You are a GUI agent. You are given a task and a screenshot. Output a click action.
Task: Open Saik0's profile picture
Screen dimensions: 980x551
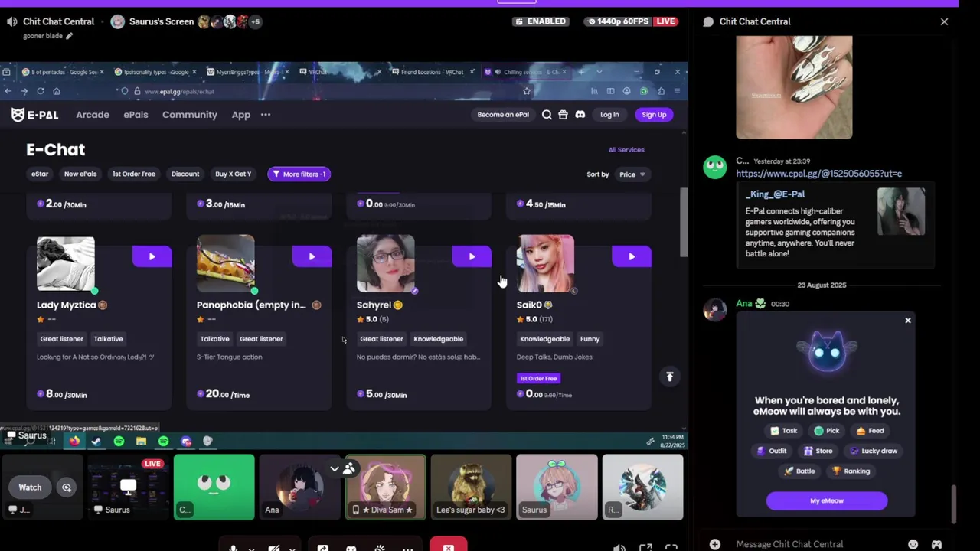click(x=545, y=264)
